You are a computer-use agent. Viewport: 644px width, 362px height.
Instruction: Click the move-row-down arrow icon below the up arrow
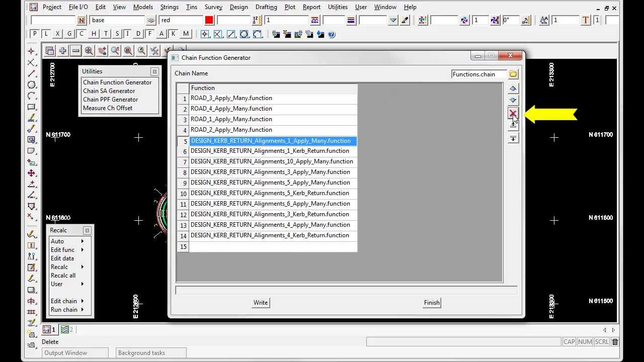tap(513, 101)
